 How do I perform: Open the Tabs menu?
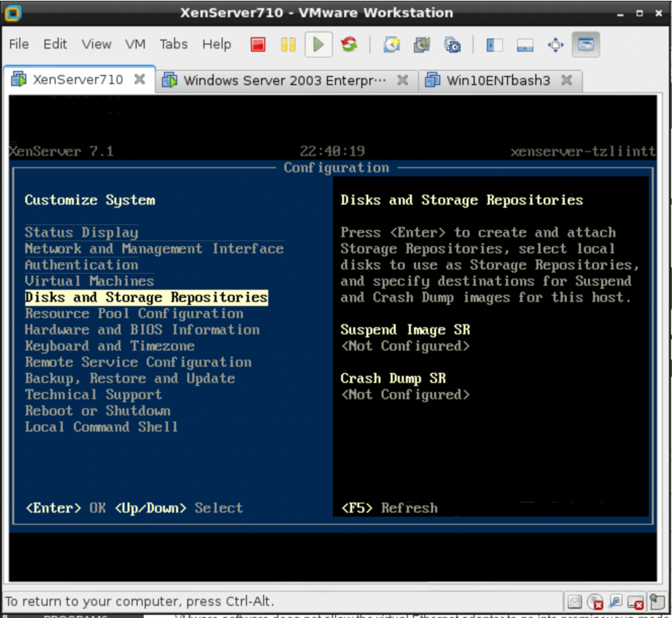[x=173, y=44]
